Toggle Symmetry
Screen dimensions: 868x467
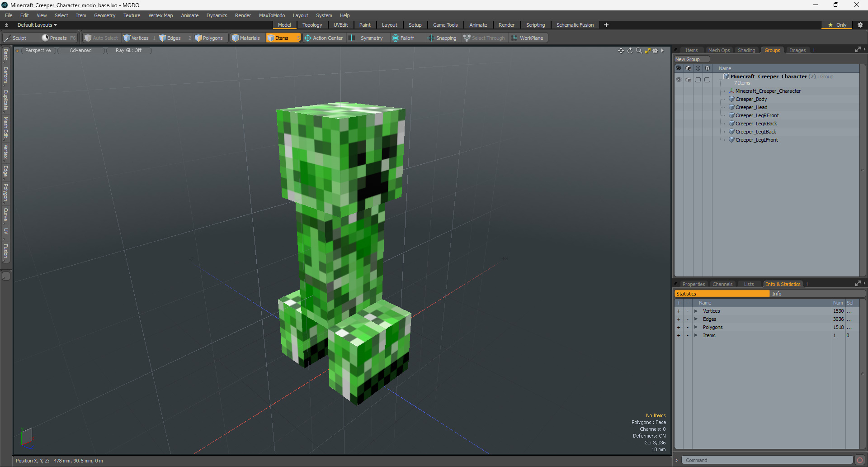(x=366, y=38)
